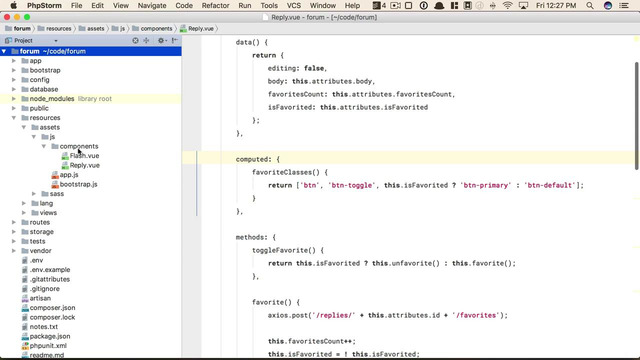Expand the bootstrap folder

(x=14, y=70)
